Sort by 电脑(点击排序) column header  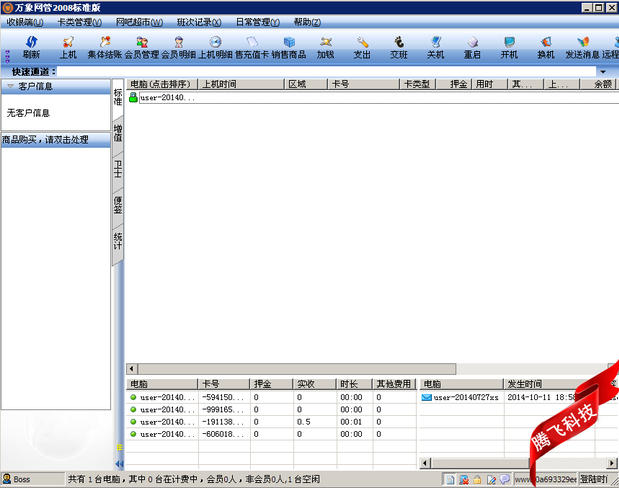pyautogui.click(x=161, y=84)
